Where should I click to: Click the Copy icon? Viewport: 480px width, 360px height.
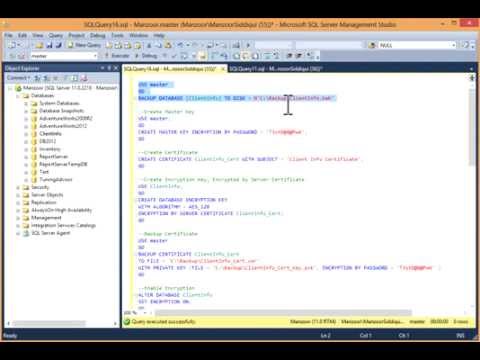tap(159, 45)
